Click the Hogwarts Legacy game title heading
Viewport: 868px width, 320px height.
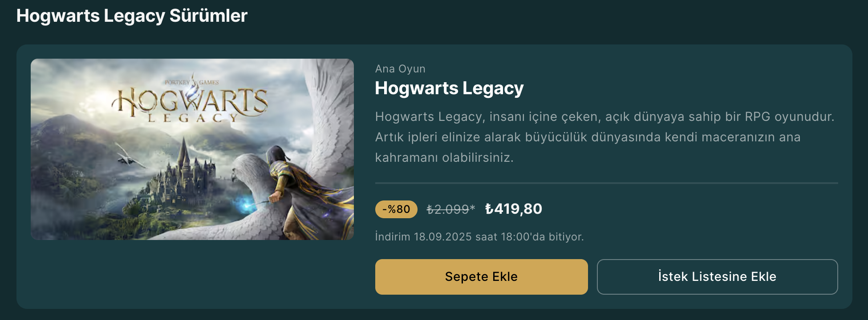(x=449, y=88)
